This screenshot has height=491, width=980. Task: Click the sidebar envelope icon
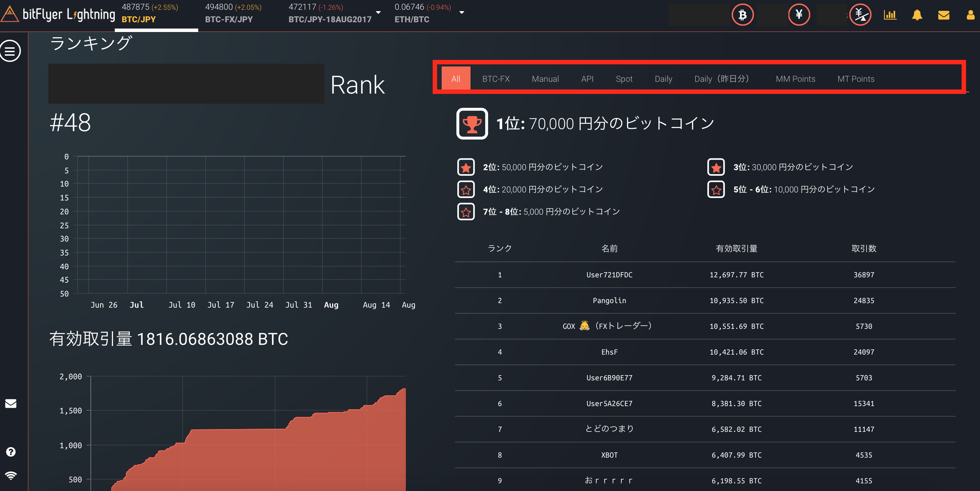10,404
